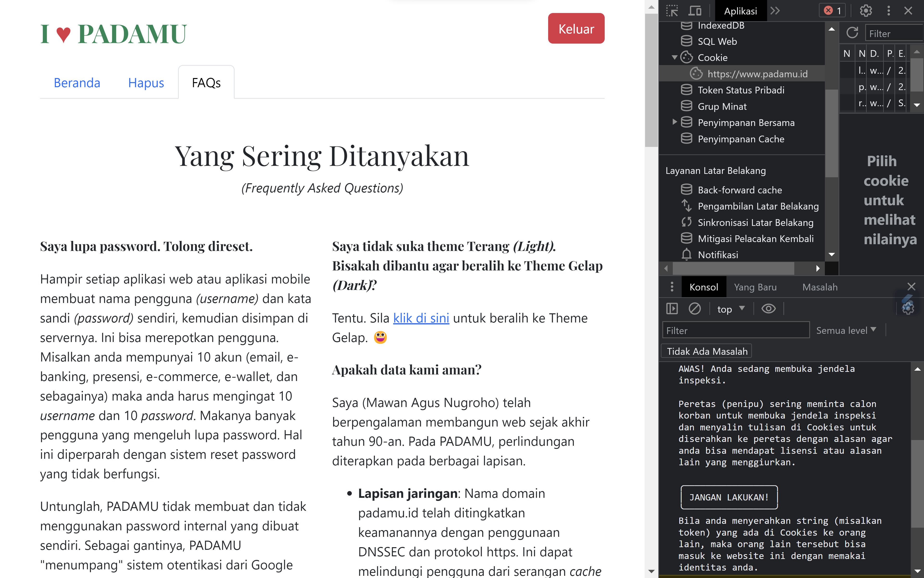Open Token Status Pribadi entry
The image size is (924, 578).
(742, 90)
